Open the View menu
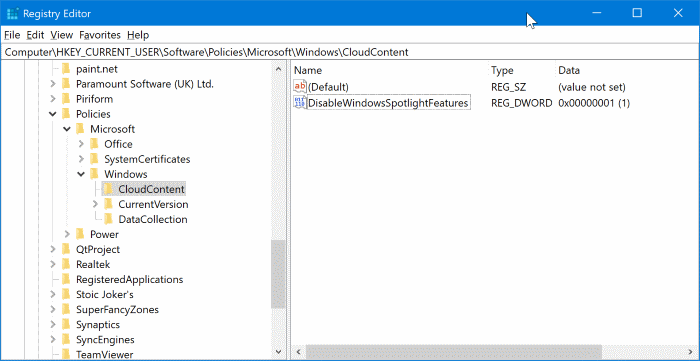 pyautogui.click(x=62, y=35)
